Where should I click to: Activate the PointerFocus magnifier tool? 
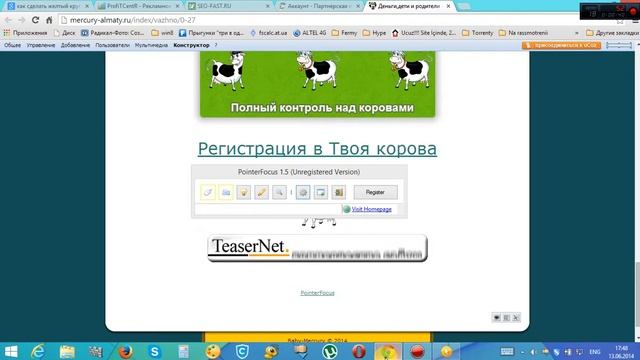click(x=280, y=192)
